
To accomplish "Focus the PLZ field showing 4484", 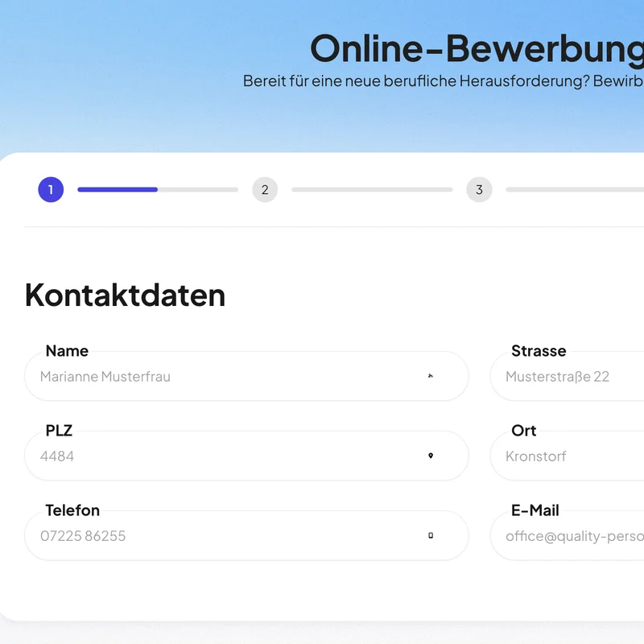I will (x=246, y=456).
